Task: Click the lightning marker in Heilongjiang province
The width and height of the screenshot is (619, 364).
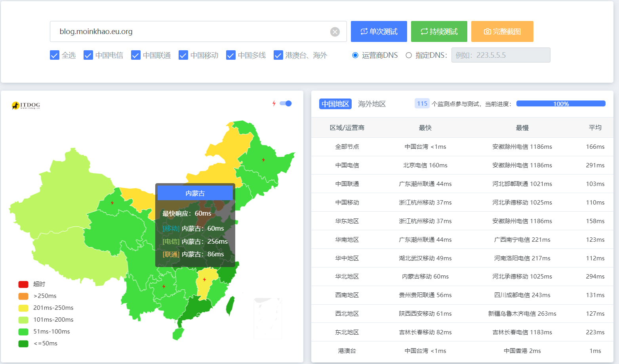Action: point(263,160)
